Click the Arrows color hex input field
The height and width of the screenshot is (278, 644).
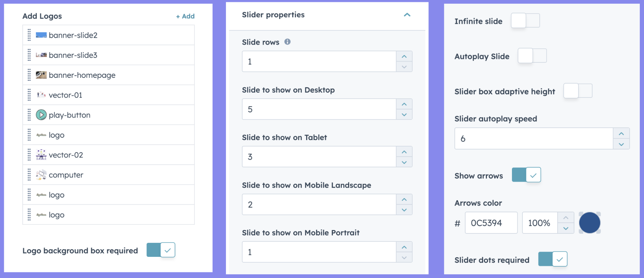coord(491,223)
